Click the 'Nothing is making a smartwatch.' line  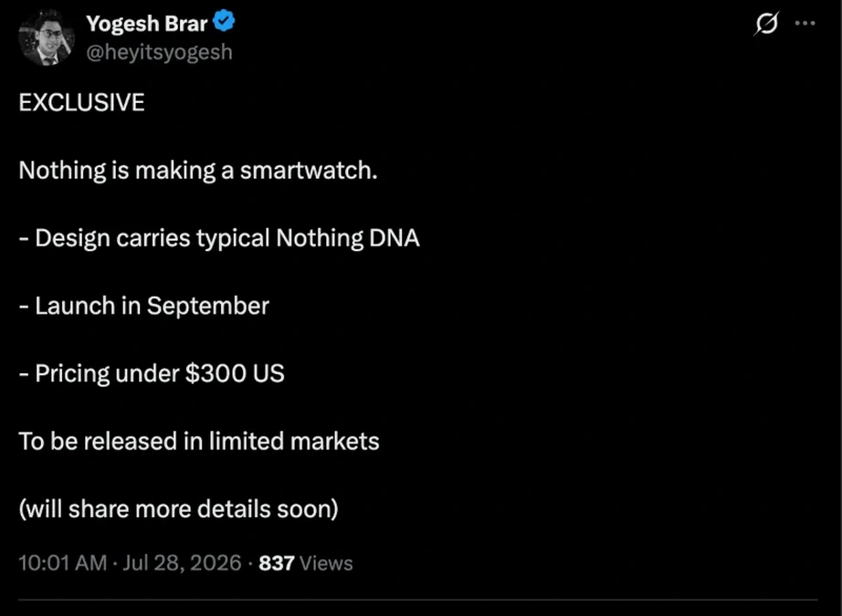[198, 170]
